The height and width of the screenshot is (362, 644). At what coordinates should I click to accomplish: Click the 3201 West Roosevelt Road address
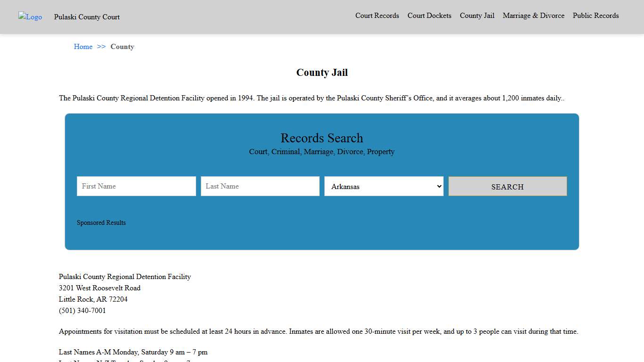tap(99, 288)
